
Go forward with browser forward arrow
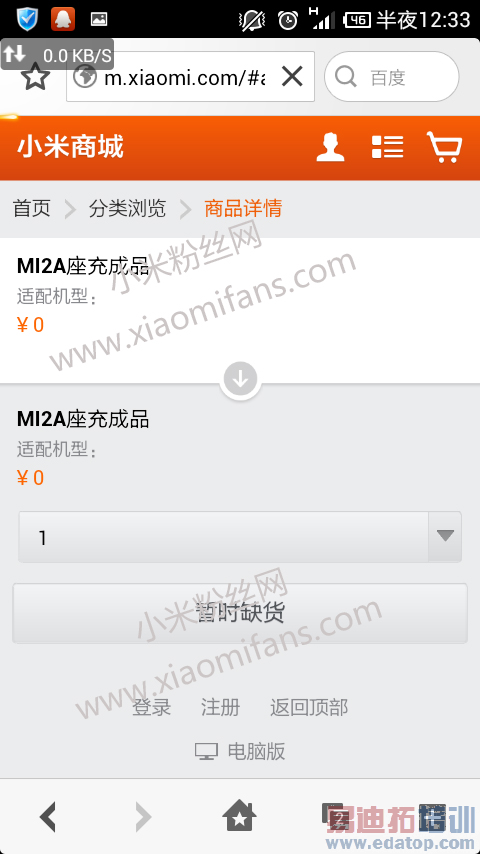(143, 817)
